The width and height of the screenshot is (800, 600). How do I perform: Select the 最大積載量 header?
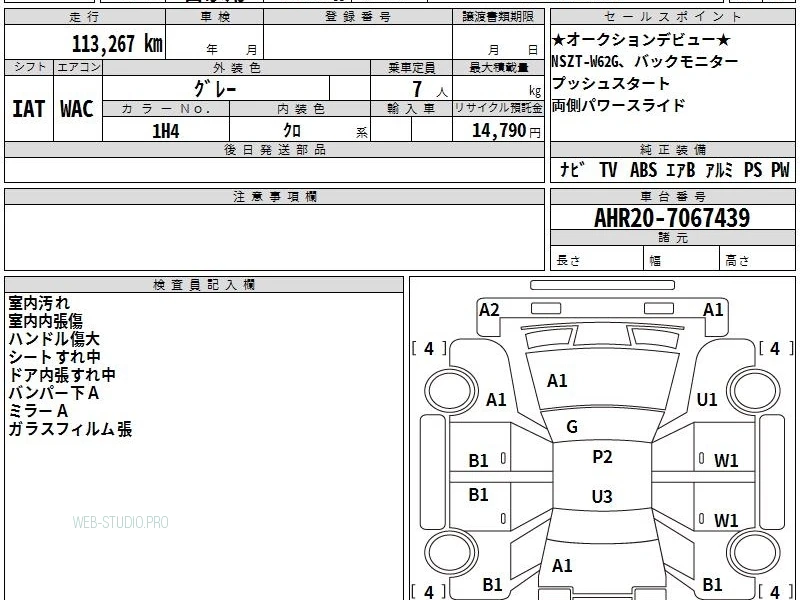point(498,67)
